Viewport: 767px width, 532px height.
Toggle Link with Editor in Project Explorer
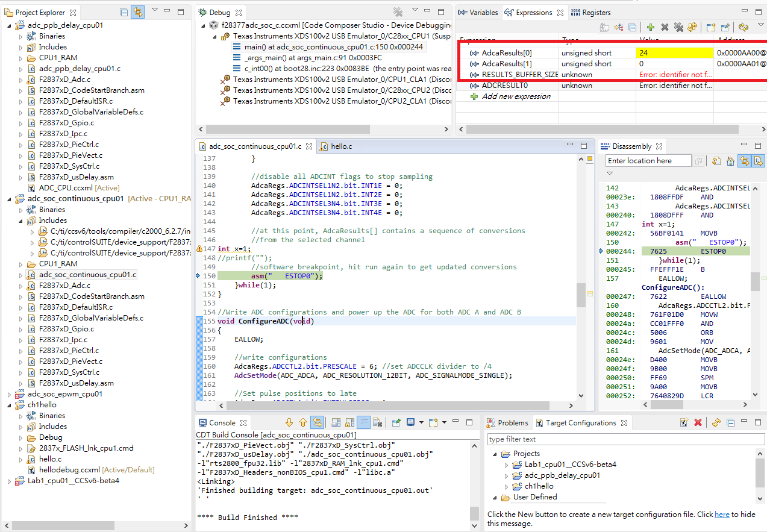tap(138, 12)
